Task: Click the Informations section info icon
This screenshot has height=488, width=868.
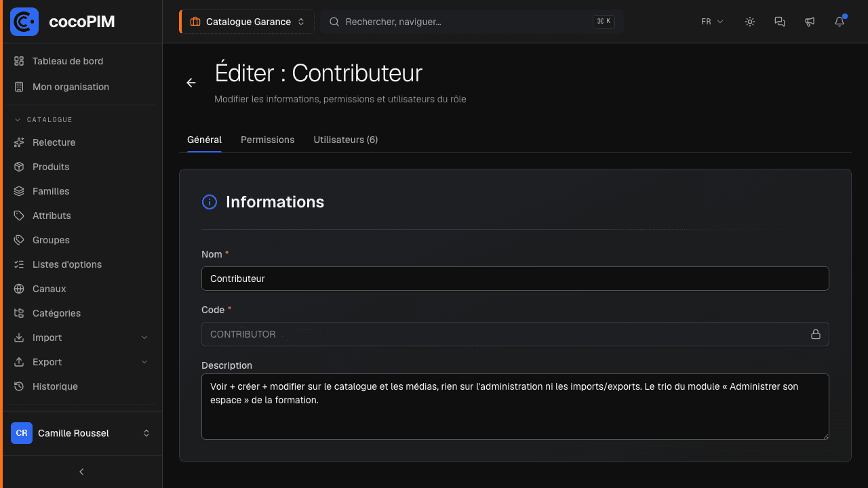Action: pyautogui.click(x=210, y=202)
